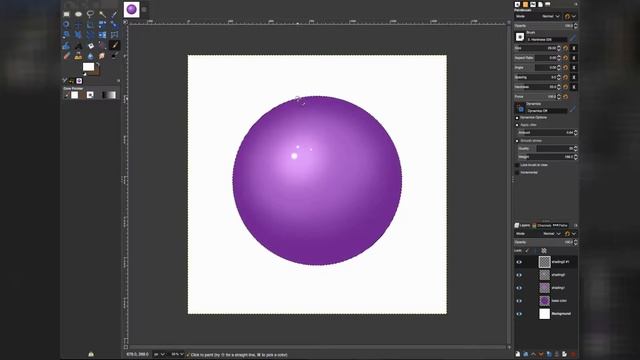
Task: Hide the shading2 #1 layer
Action: coord(519,262)
